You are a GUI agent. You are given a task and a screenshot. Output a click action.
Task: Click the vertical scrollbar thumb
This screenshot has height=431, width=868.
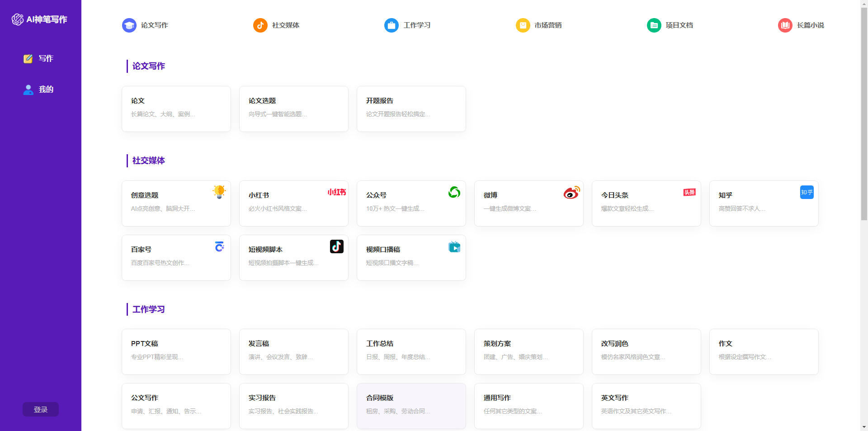864,113
